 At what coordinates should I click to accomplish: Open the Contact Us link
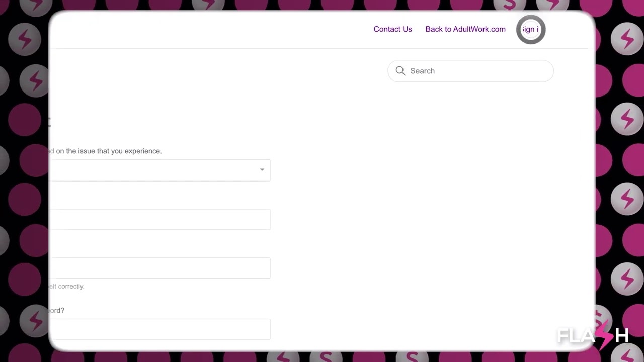392,29
